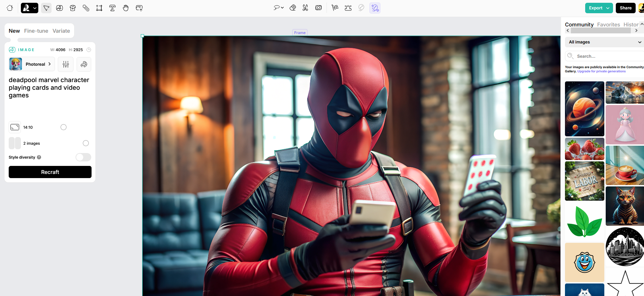Image resolution: width=644 pixels, height=296 pixels.
Task: Choose the inpaint modify-area tool
Action: 319,8
